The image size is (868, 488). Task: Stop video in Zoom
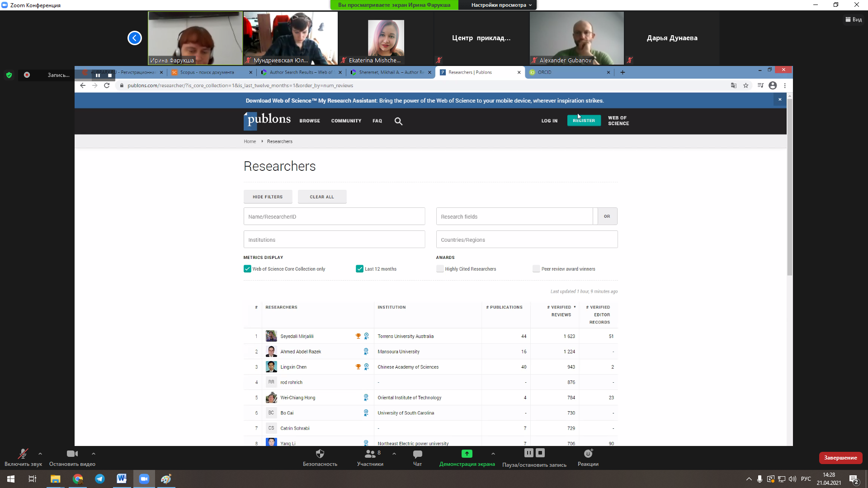[72, 458]
